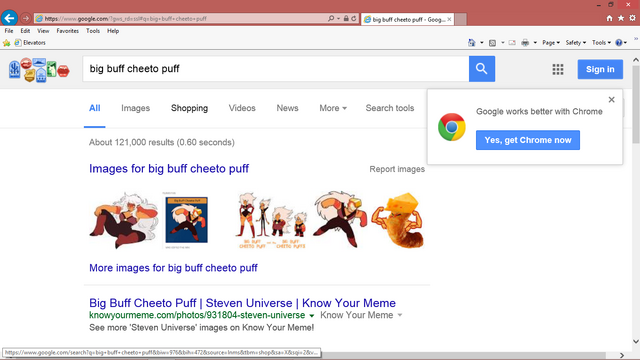This screenshot has width=640, height=360.
Task: Click the Home icon in title bar
Action: point(609,18)
